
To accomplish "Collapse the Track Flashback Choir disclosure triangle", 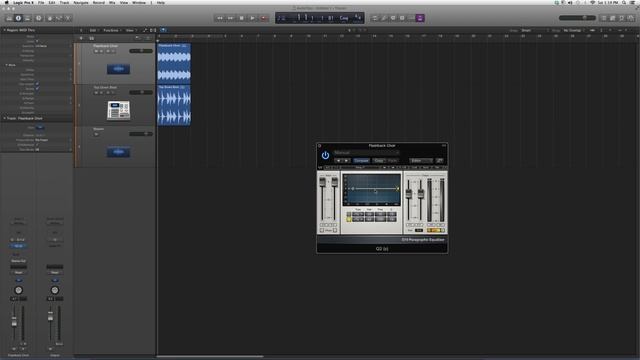I will [4, 118].
